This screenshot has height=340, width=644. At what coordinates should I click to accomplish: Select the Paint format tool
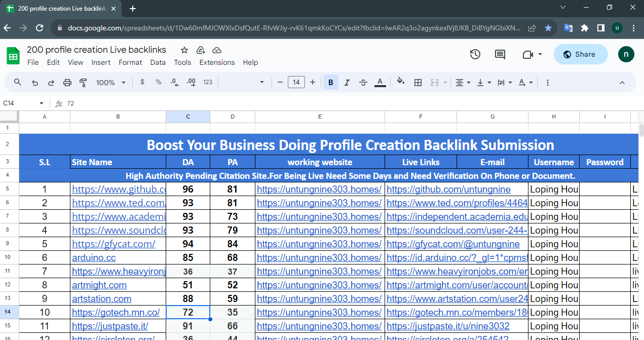[x=82, y=82]
